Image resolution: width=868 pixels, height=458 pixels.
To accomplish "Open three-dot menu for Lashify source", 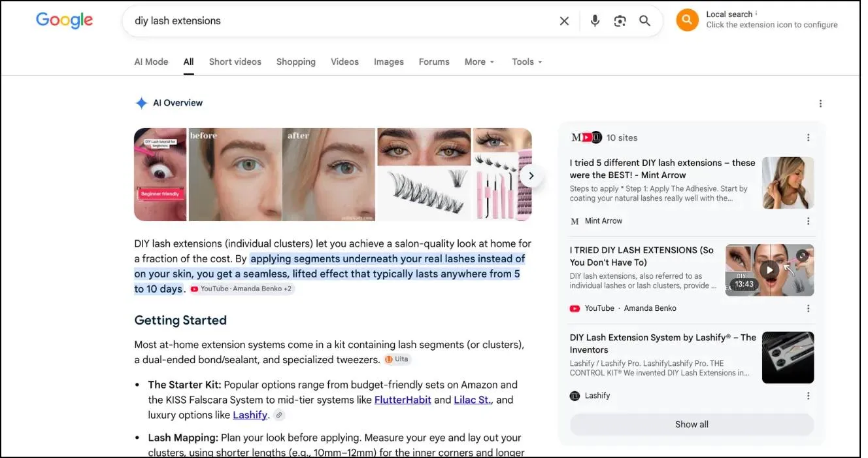I will click(809, 396).
